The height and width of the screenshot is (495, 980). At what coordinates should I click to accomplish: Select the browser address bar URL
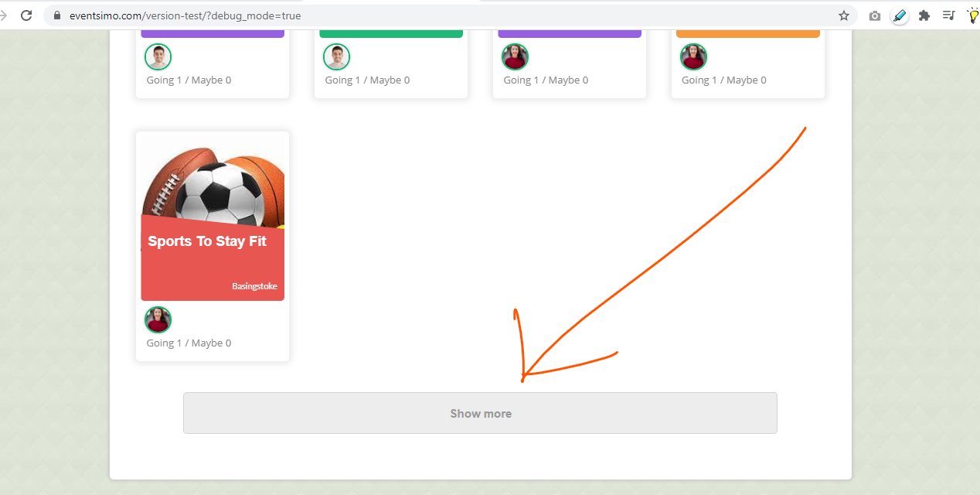(186, 14)
